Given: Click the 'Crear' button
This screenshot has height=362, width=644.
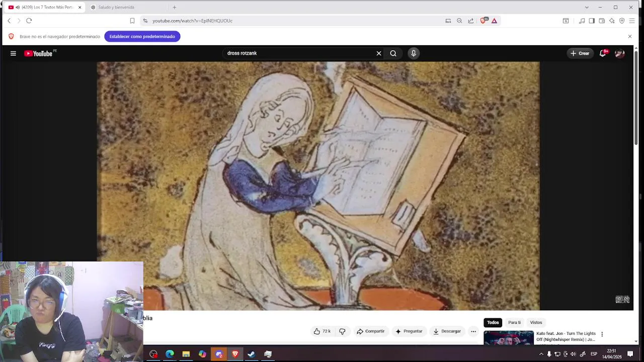Looking at the screenshot, I should click(x=580, y=53).
